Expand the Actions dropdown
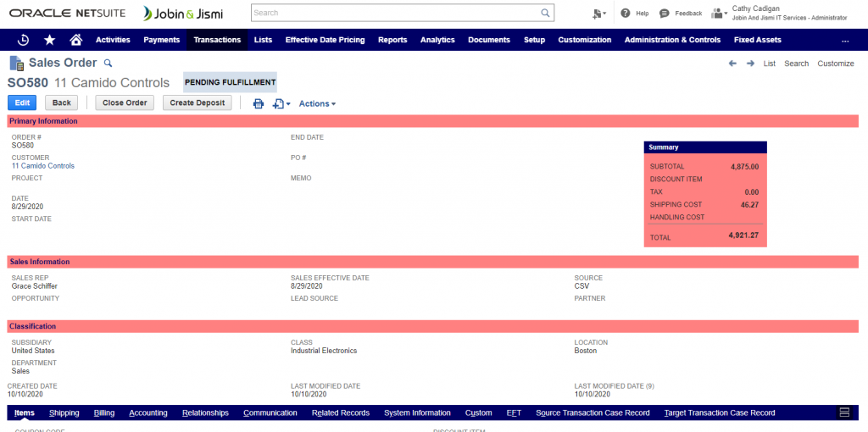Screen dimensions: 868x432 pos(317,103)
